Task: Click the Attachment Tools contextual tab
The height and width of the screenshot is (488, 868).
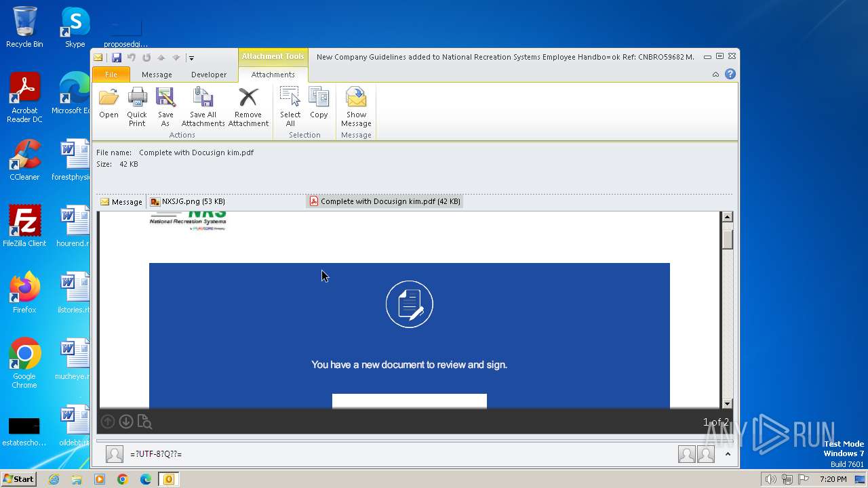Action: [273, 57]
